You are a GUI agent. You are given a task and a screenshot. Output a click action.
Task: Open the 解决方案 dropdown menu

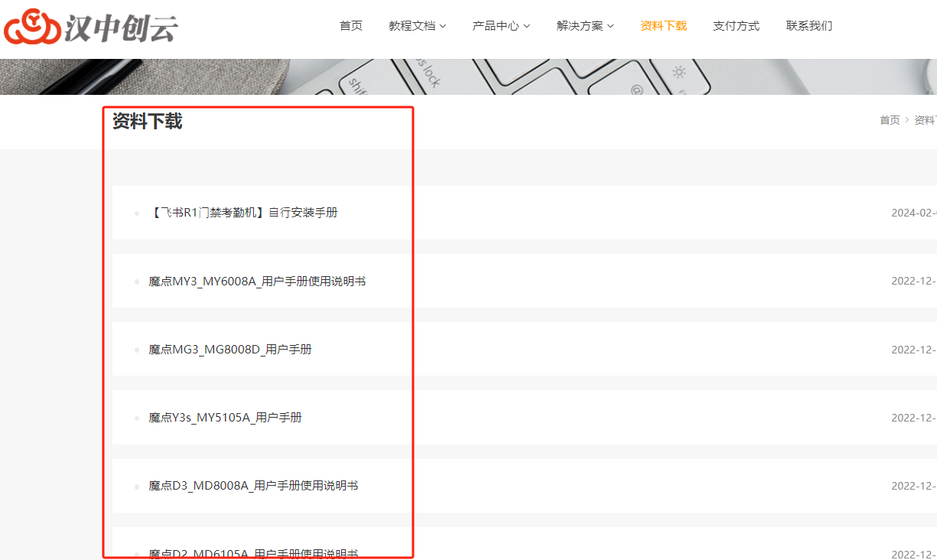(585, 26)
